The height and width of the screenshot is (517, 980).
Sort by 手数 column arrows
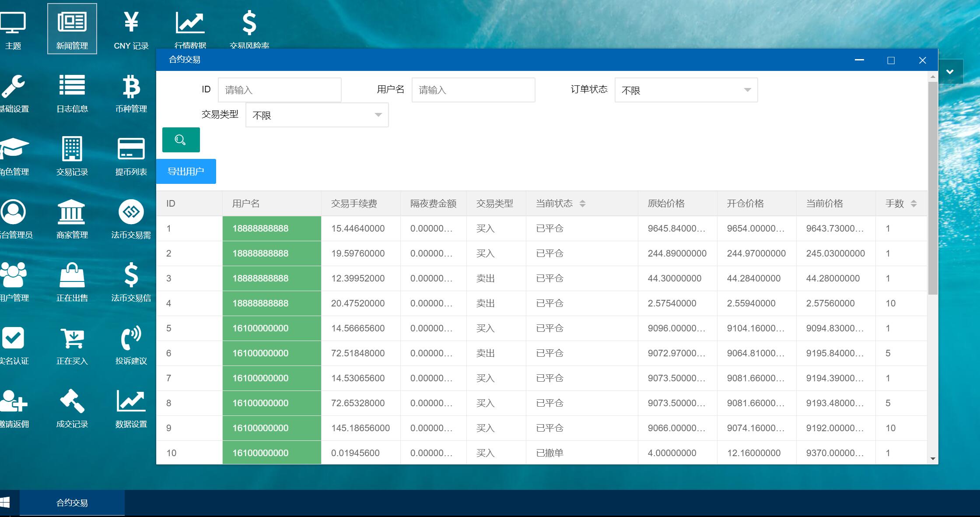913,204
